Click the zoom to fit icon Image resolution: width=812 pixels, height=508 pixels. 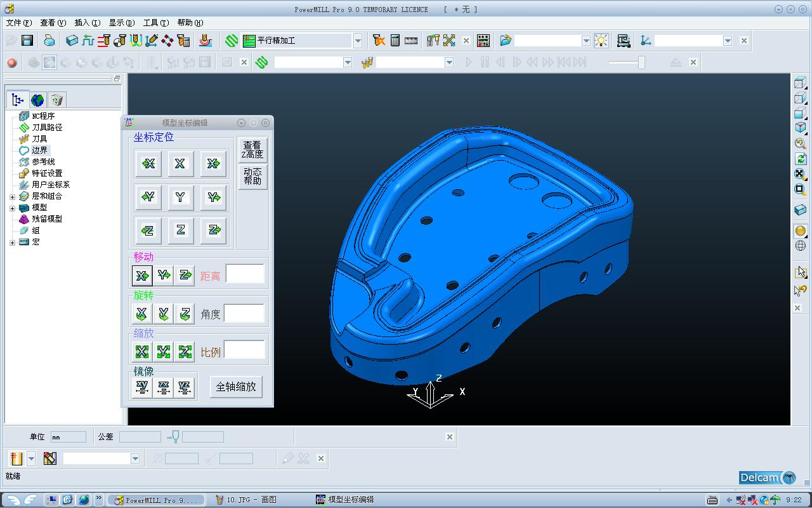coord(801,174)
